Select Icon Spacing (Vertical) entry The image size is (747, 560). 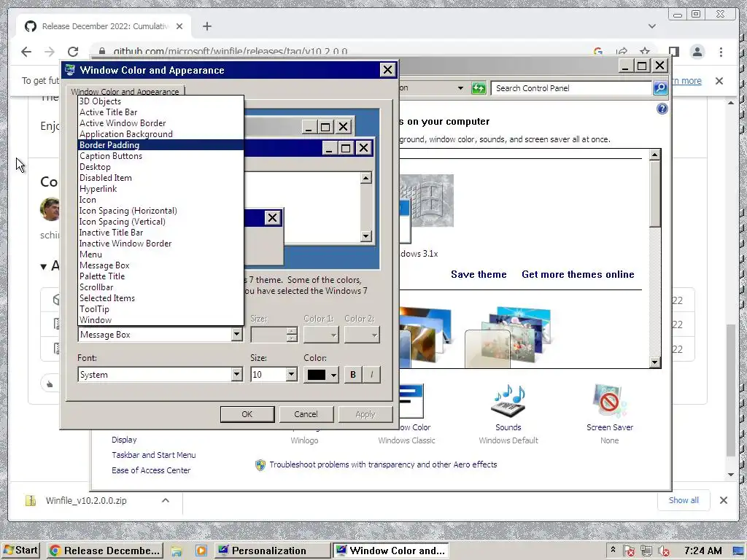click(160, 222)
